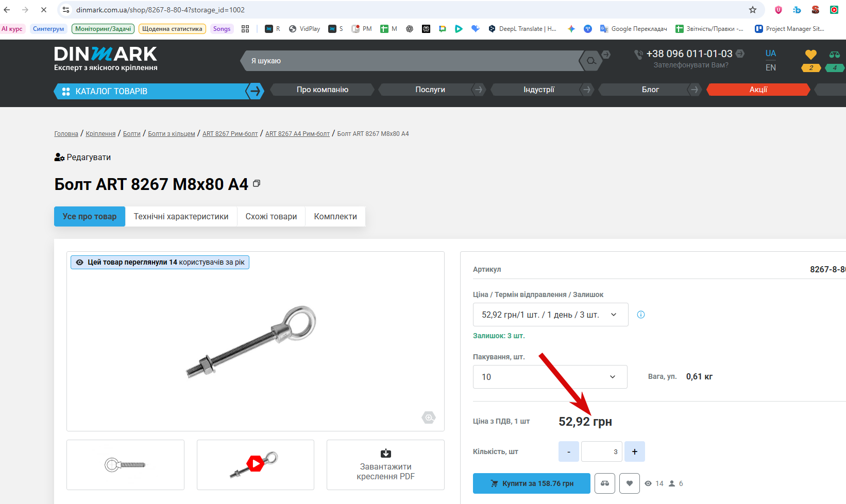The width and height of the screenshot is (846, 504).
Task: Expand the Пакування packaging dropdown
Action: click(x=550, y=377)
